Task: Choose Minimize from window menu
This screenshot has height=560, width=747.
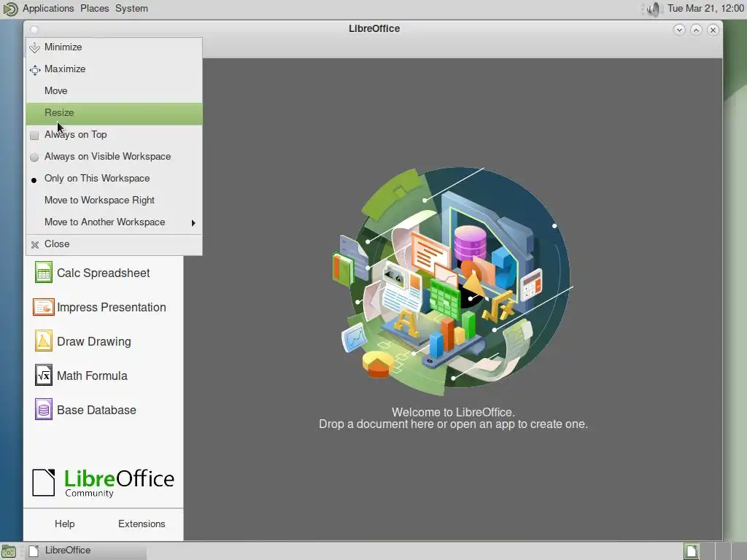Action: click(x=114, y=47)
